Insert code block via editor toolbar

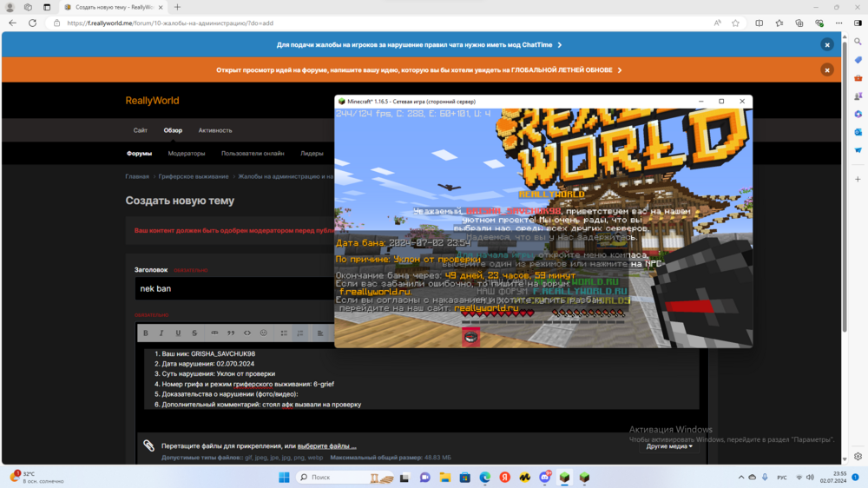tap(247, 333)
